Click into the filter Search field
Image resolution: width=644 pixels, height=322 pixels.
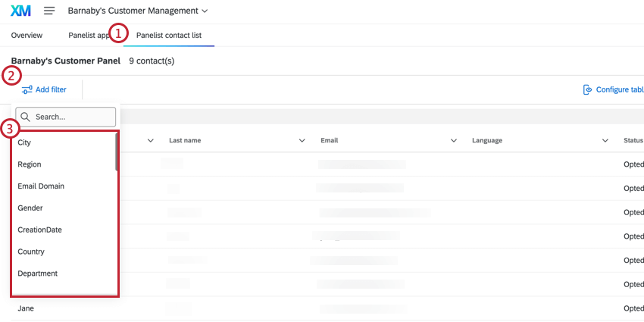(66, 117)
